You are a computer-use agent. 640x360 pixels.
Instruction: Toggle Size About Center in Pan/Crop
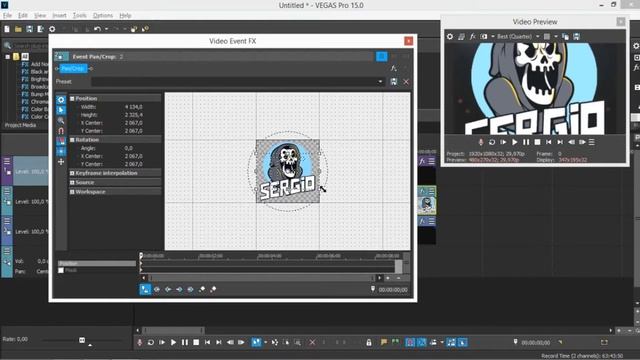[61, 151]
